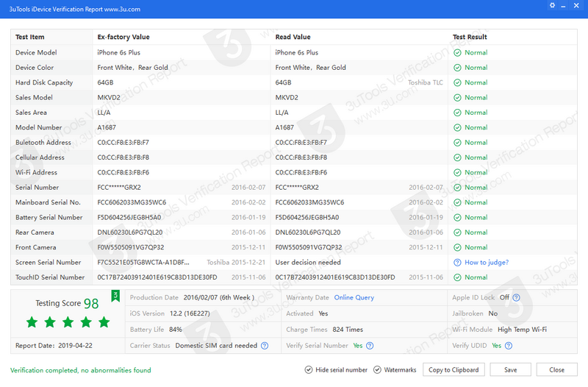Select the High Temp Wi-Fi module value

[x=522, y=330]
